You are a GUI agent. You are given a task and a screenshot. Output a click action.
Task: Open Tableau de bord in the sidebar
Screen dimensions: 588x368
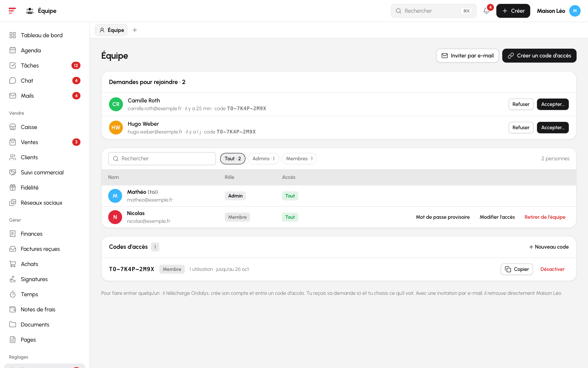click(45, 35)
